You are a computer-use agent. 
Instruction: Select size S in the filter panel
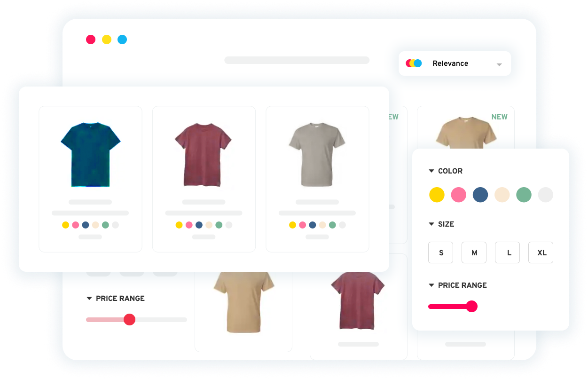[440, 253]
